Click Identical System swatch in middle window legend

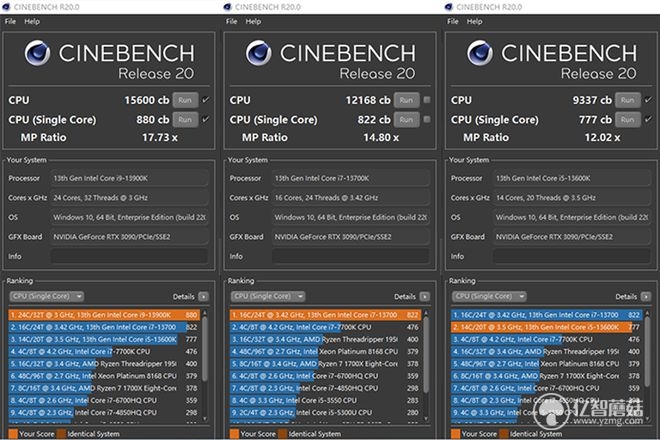point(283,434)
